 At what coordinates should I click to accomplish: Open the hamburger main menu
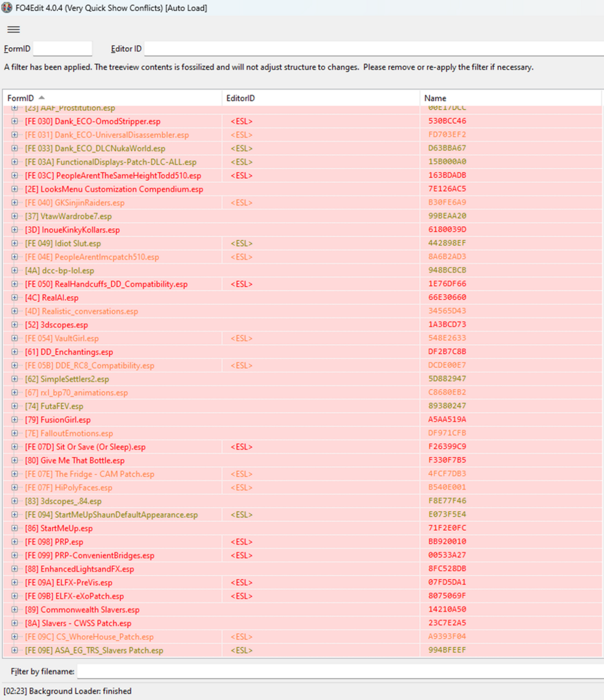[x=14, y=29]
